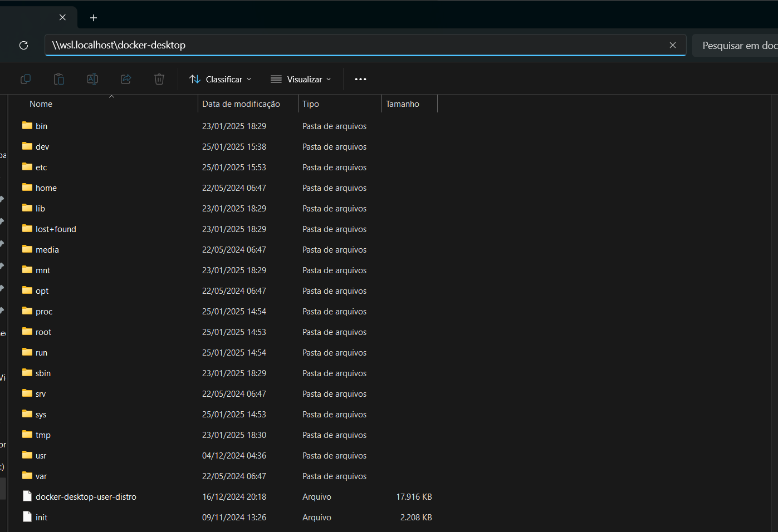778x532 pixels.
Task: Select the sys folder icon
Action: pos(27,414)
